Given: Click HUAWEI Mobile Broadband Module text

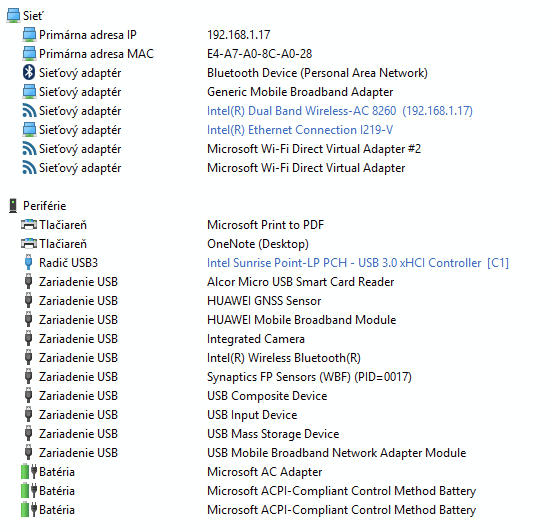Looking at the screenshot, I should (x=302, y=320).
